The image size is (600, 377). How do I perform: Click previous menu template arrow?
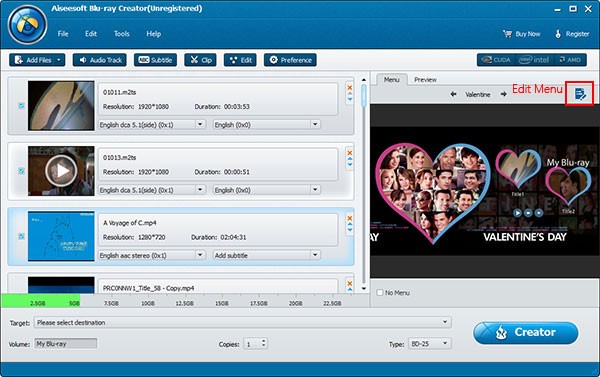pyautogui.click(x=453, y=94)
